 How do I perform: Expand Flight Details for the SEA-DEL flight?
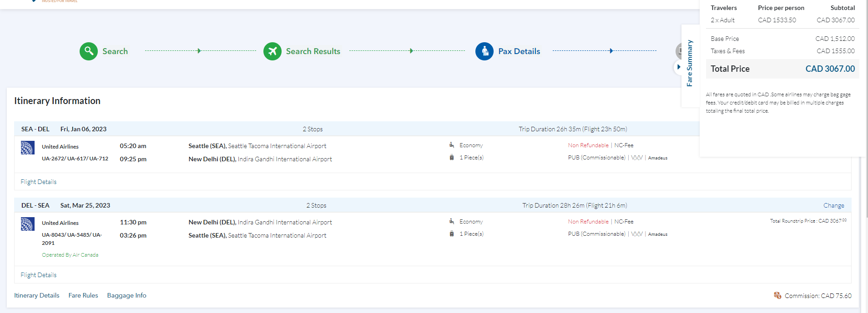click(x=39, y=182)
